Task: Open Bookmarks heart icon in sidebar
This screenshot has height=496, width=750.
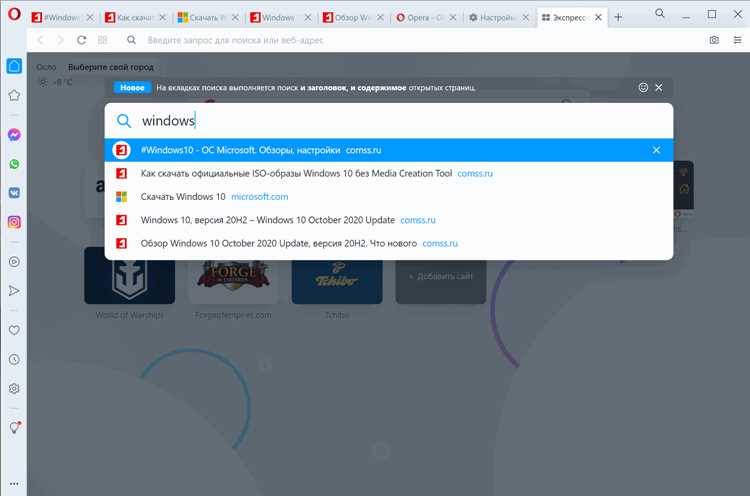Action: point(14,330)
